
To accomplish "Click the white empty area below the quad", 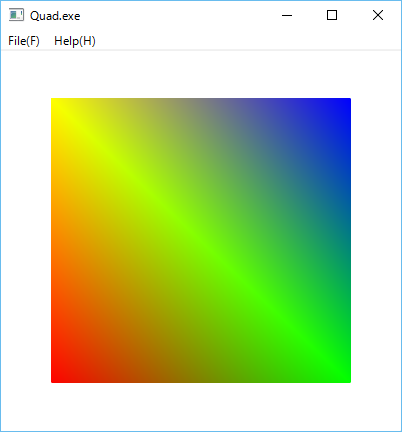I will pos(201,407).
